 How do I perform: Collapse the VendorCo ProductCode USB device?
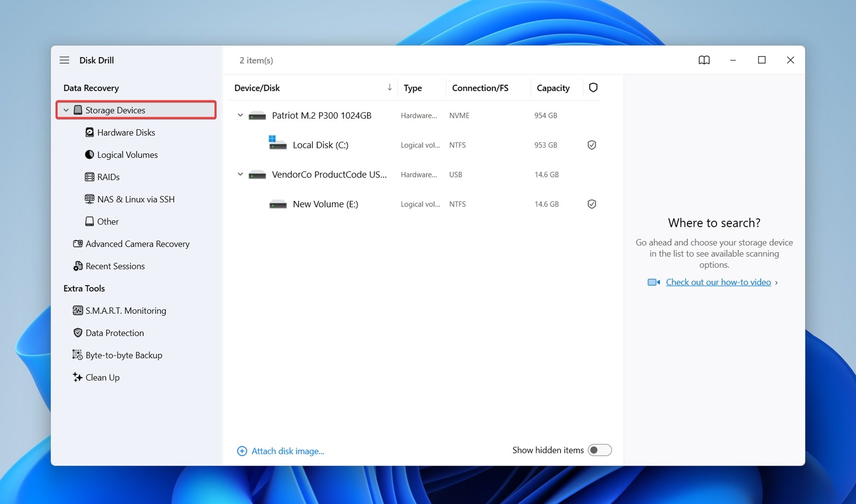[240, 174]
